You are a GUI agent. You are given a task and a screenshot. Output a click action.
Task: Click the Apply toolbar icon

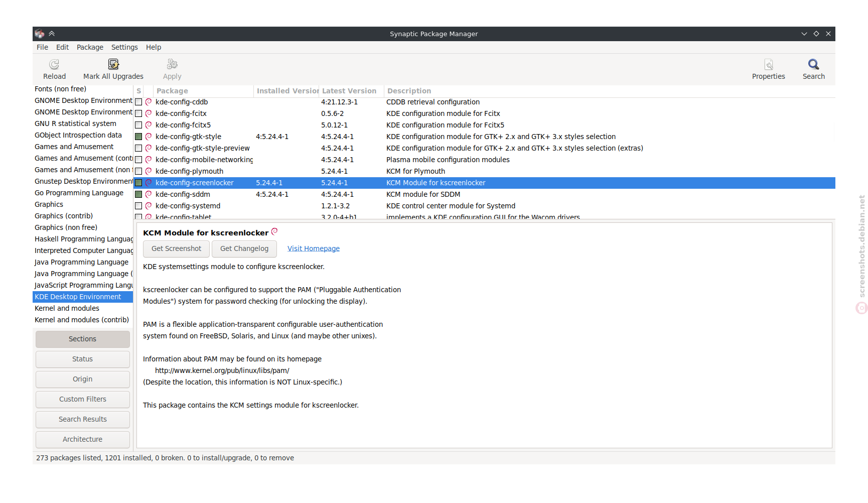click(x=172, y=64)
